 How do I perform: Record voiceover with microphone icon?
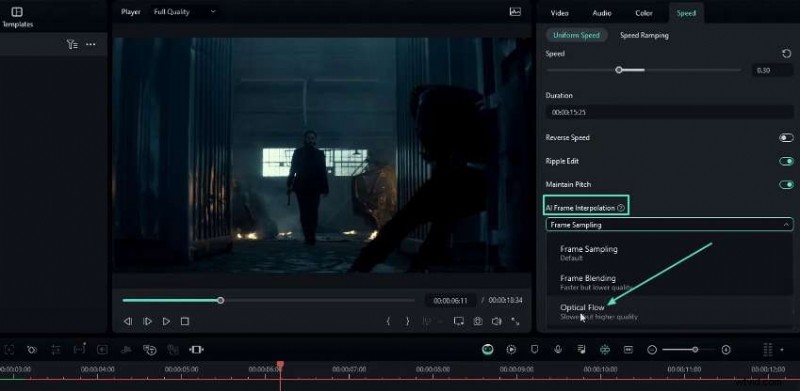pos(558,349)
